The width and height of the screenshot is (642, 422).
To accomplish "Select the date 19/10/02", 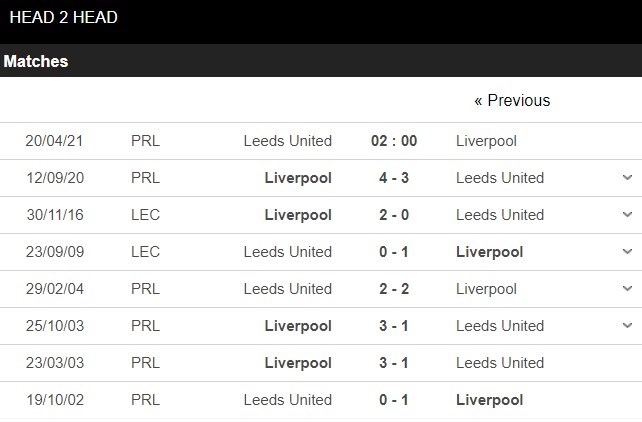I will tap(54, 400).
